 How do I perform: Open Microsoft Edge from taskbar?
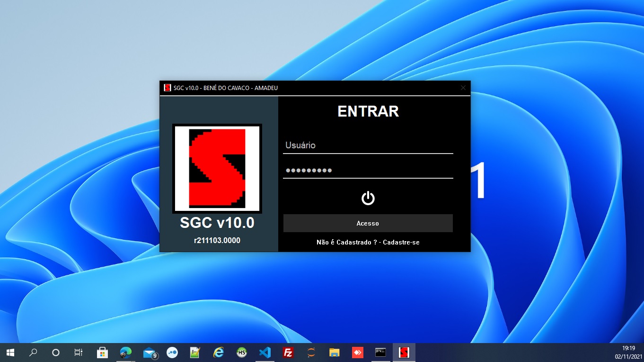click(125, 353)
